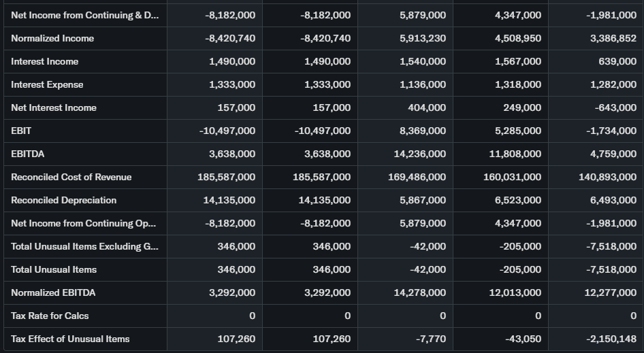Click the Interest Expense value 1,136,000

(423, 85)
